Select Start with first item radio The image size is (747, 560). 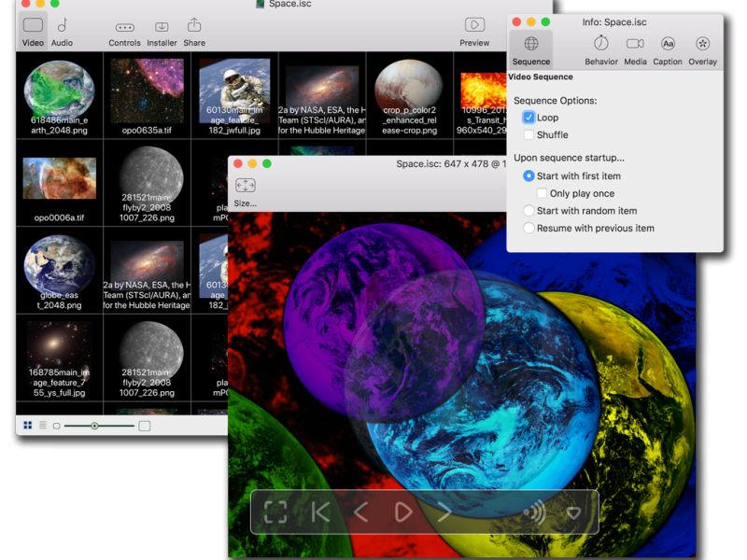tap(529, 175)
